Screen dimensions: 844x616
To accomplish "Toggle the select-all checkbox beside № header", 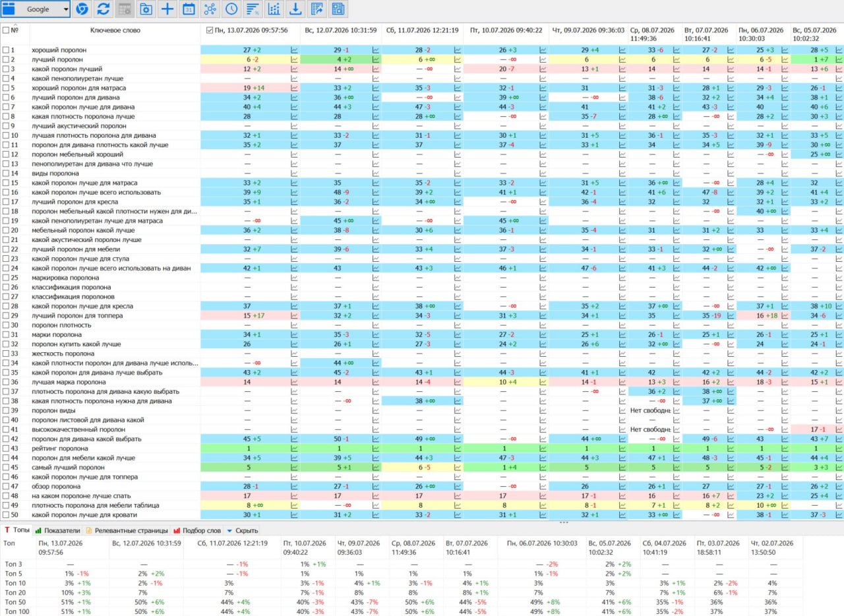I will [6, 30].
